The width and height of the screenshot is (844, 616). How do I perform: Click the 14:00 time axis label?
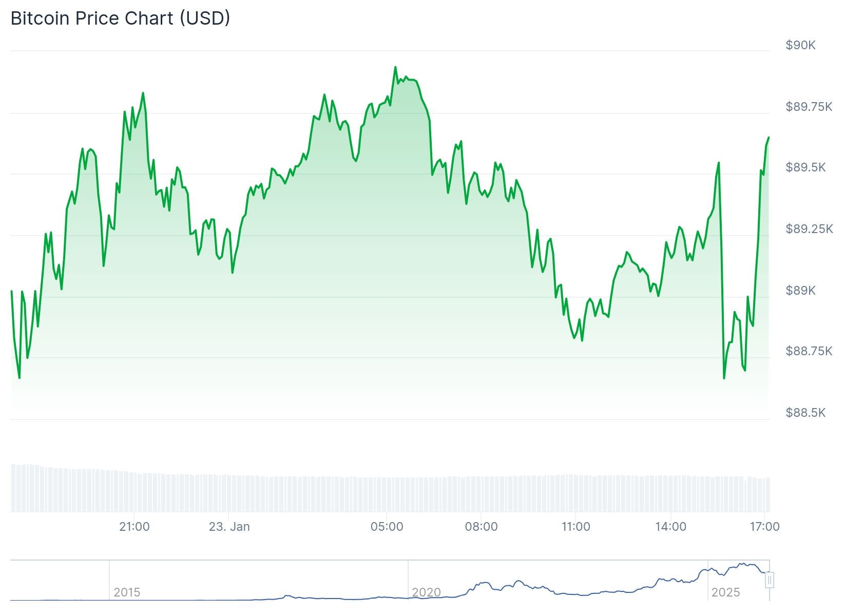pos(670,527)
